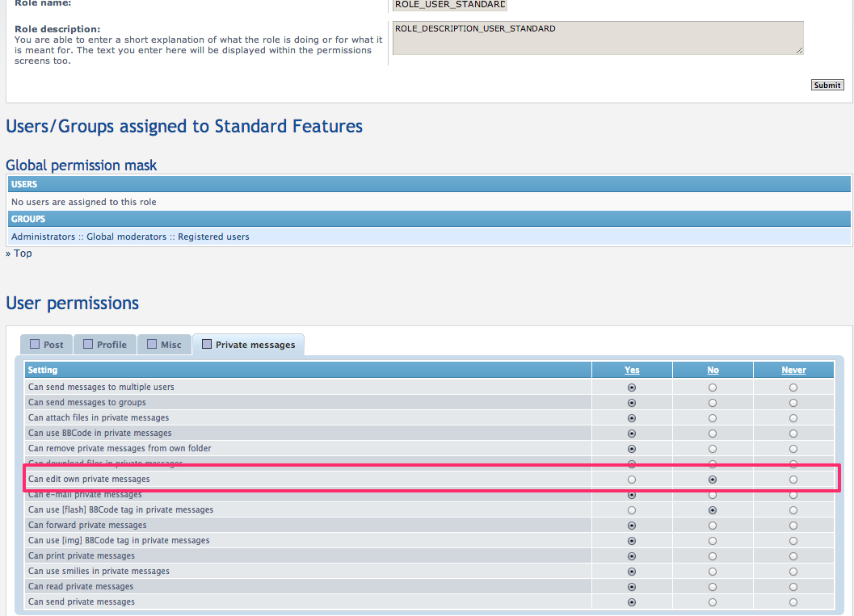
Task: Click the Top link
Action: (x=23, y=253)
